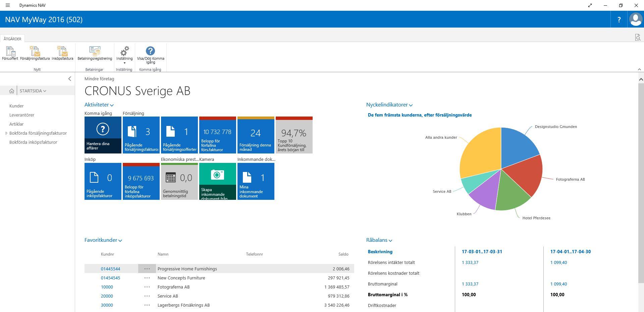Open the camera Skapa inkommande dokument tile
Viewport: 644px width, 312px height.
tap(218, 181)
